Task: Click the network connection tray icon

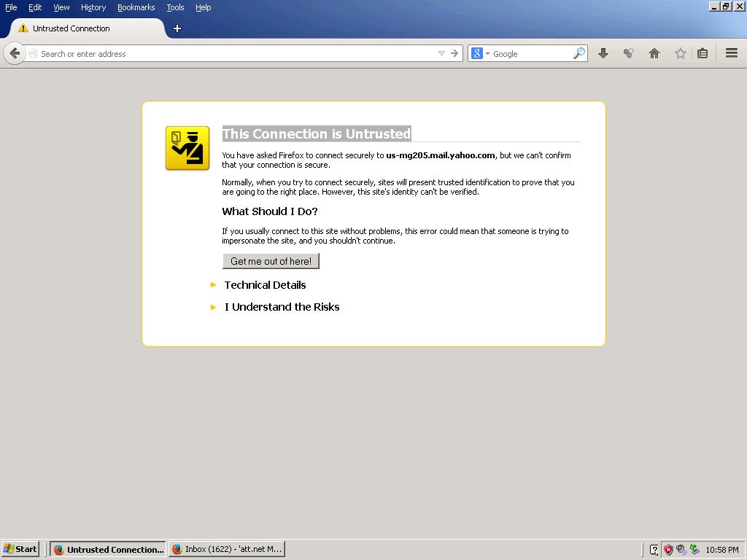Action: click(x=695, y=550)
